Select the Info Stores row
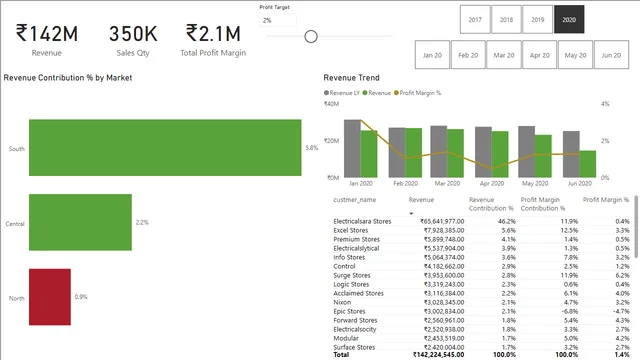 click(x=482, y=257)
